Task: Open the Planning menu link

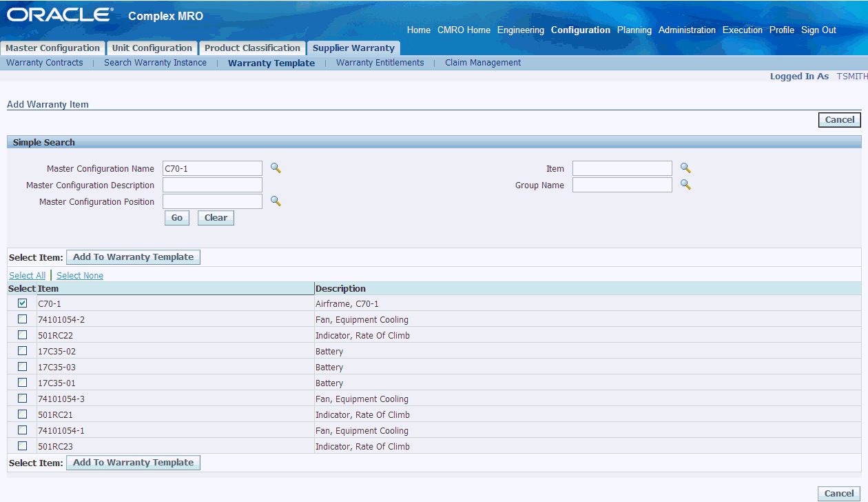Action: click(x=634, y=30)
